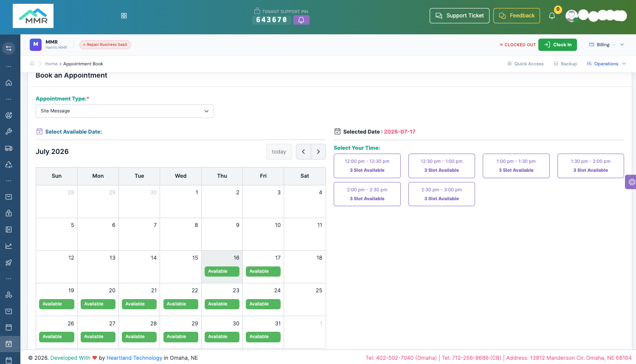636x364 pixels.
Task: Go to previous month in calendar
Action: tap(304, 152)
